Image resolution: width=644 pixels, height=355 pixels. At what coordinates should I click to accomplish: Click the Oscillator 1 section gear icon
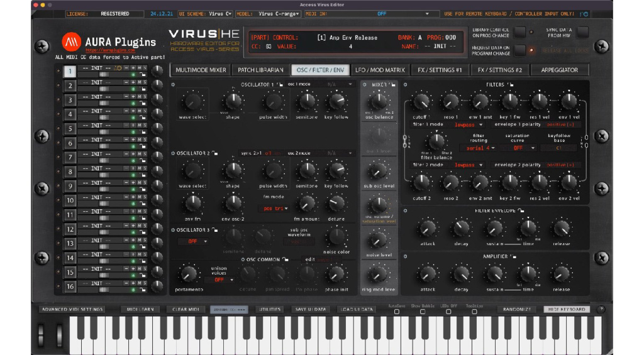pos(173,85)
